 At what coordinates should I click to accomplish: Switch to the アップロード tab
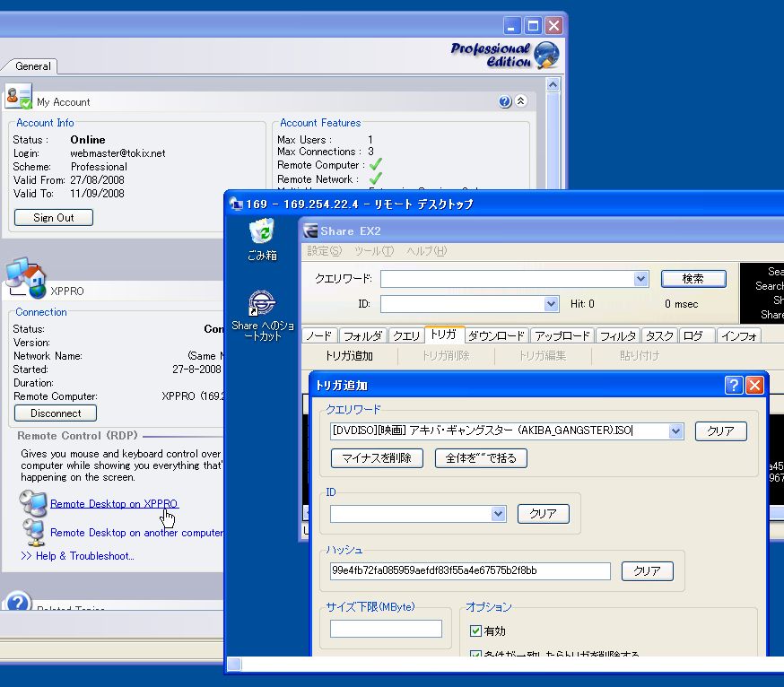[562, 336]
